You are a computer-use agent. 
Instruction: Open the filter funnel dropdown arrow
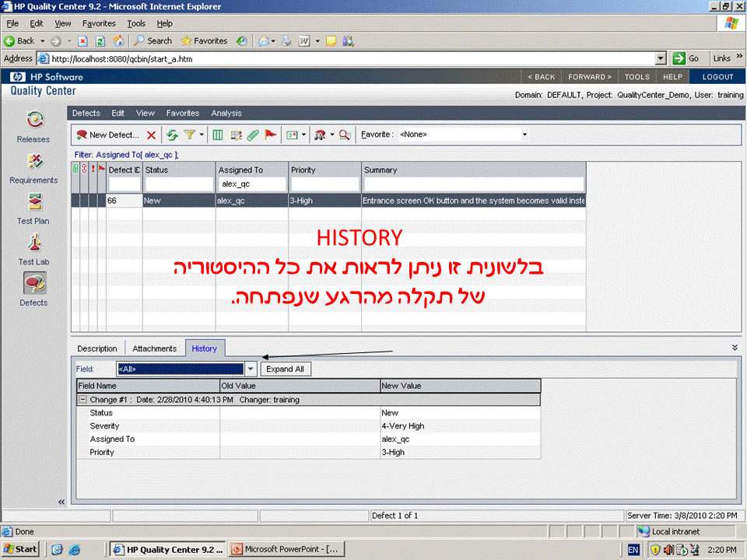(202, 135)
